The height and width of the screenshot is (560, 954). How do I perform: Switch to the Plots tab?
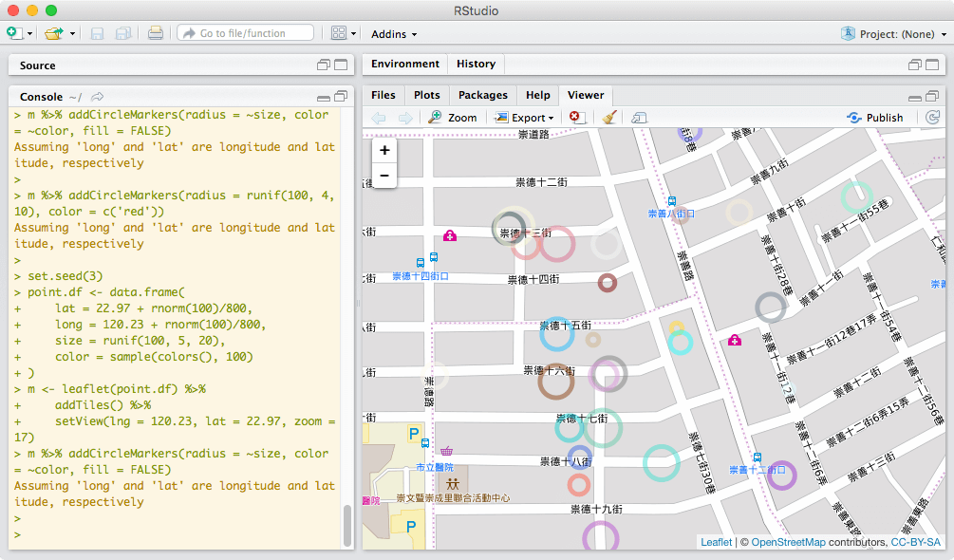pyautogui.click(x=427, y=95)
